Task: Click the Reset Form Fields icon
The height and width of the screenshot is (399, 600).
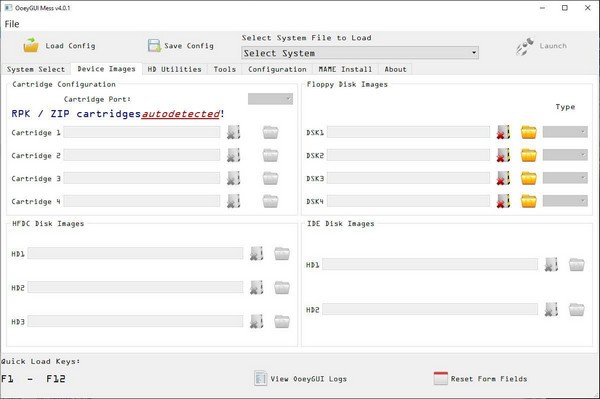Action: (440, 378)
